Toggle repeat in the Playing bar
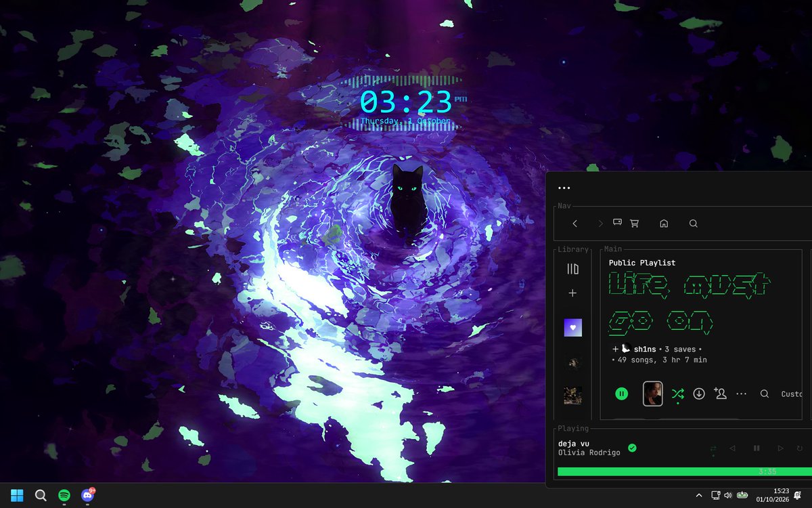This screenshot has height=508, width=812. coord(800,448)
